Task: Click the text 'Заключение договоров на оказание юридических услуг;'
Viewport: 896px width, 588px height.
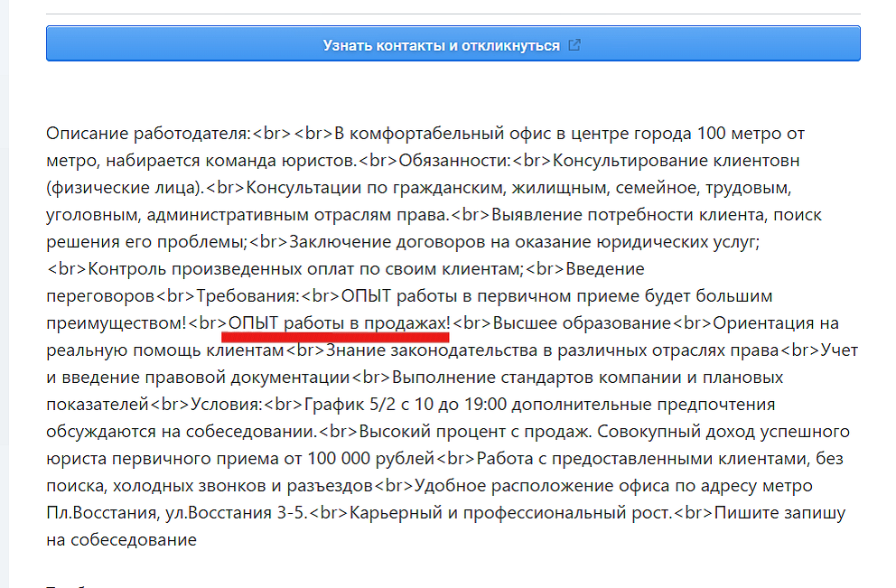Action: pos(525,242)
